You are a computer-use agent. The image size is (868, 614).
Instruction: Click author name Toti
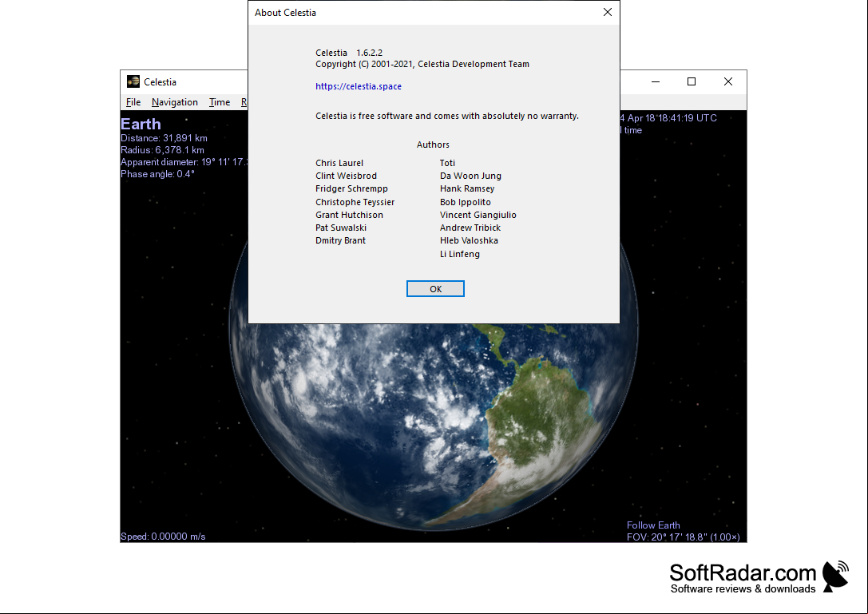pyautogui.click(x=447, y=163)
